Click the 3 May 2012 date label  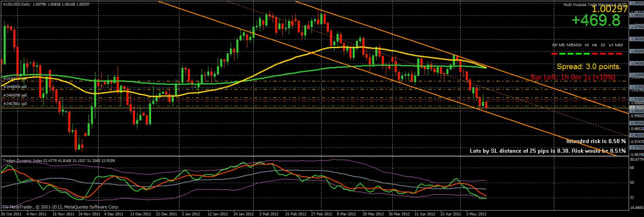tap(476, 214)
